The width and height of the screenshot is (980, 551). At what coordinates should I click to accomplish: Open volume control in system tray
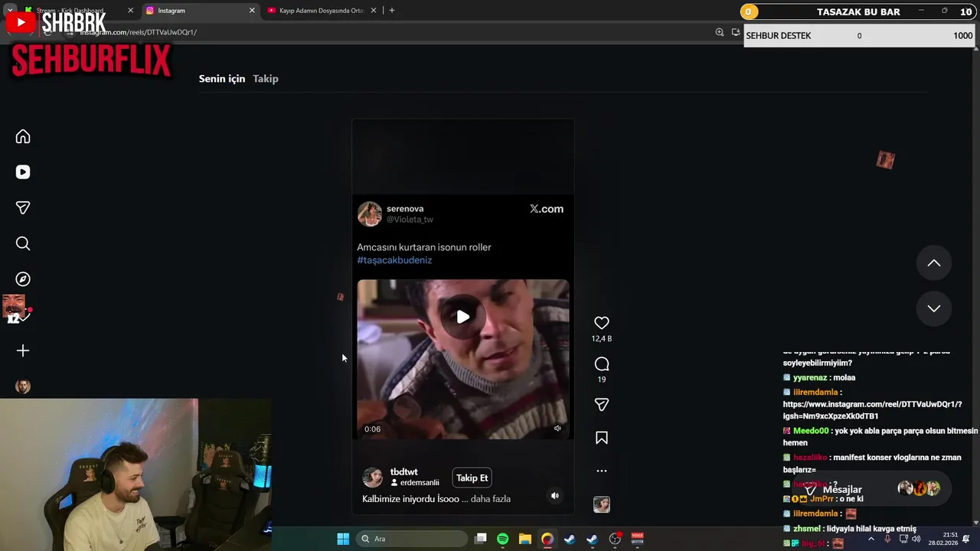click(x=916, y=539)
